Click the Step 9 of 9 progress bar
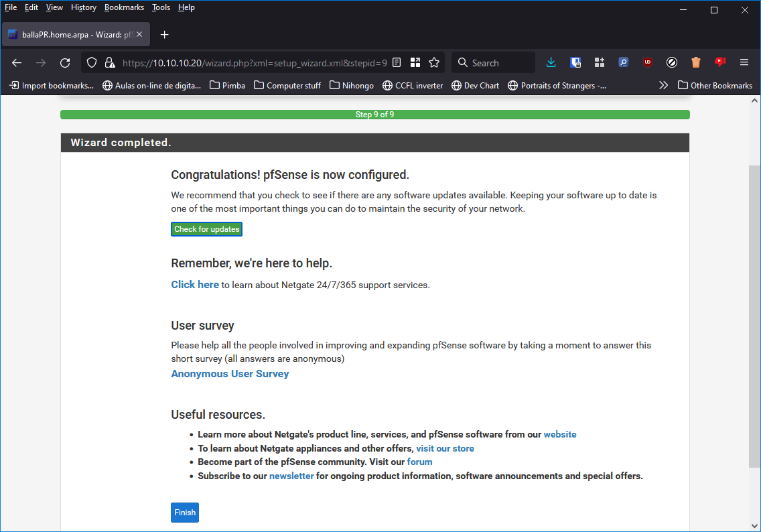 pos(374,115)
